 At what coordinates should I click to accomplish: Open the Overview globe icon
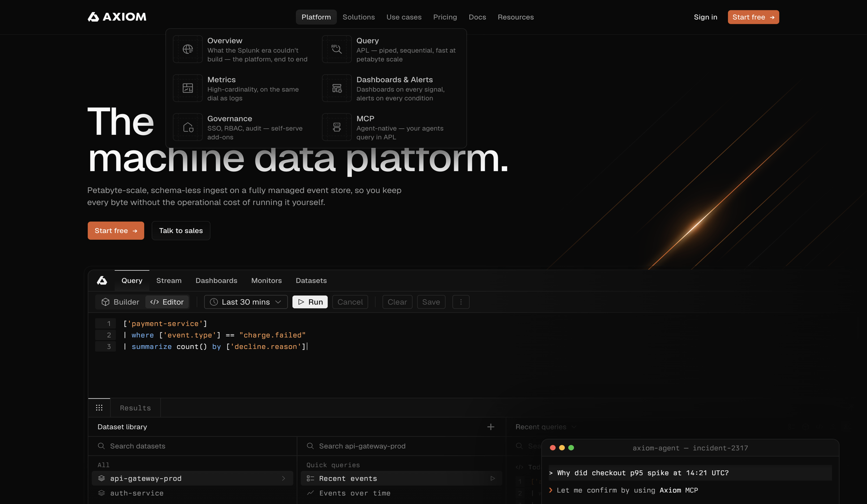[187, 49]
